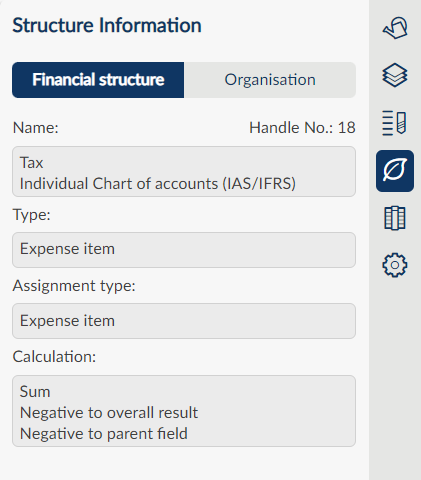
Task: Open the binders sidebar panel
Action: coord(395,218)
